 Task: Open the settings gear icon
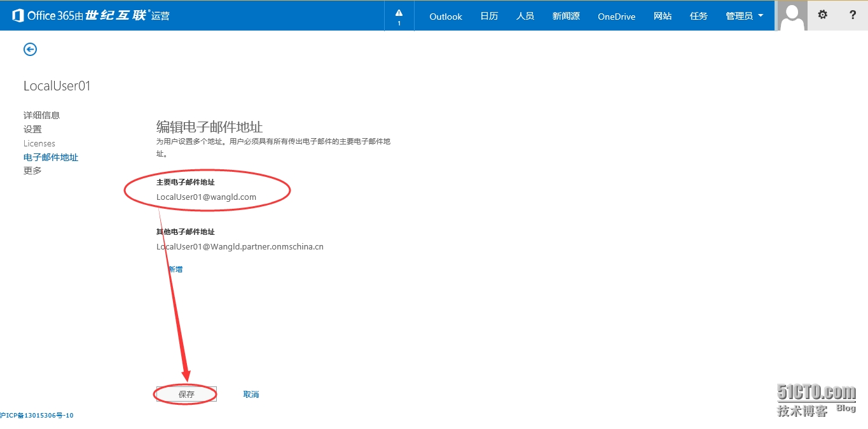coord(822,15)
